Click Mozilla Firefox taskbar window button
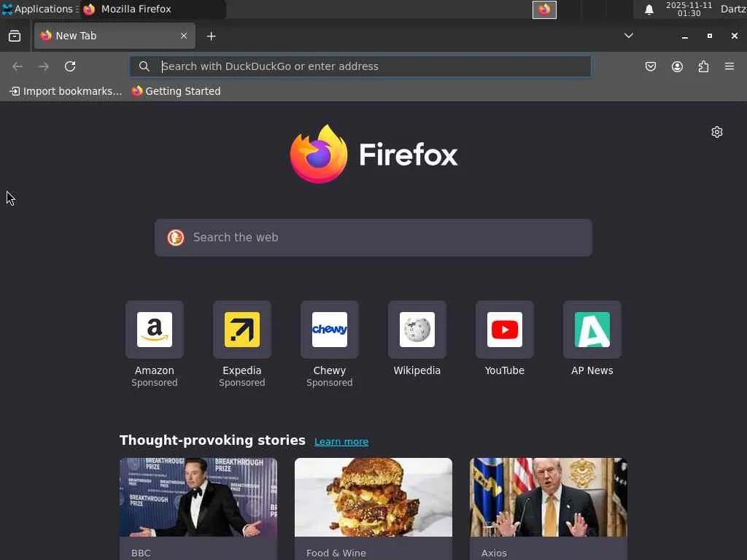 (153, 9)
